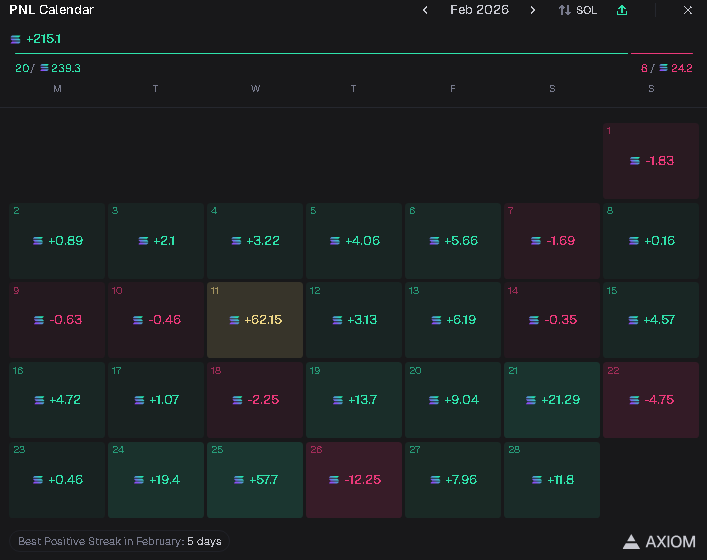Screen dimensions: 707x560
Task: Select day 17 cell with +1.07
Action: (x=156, y=400)
